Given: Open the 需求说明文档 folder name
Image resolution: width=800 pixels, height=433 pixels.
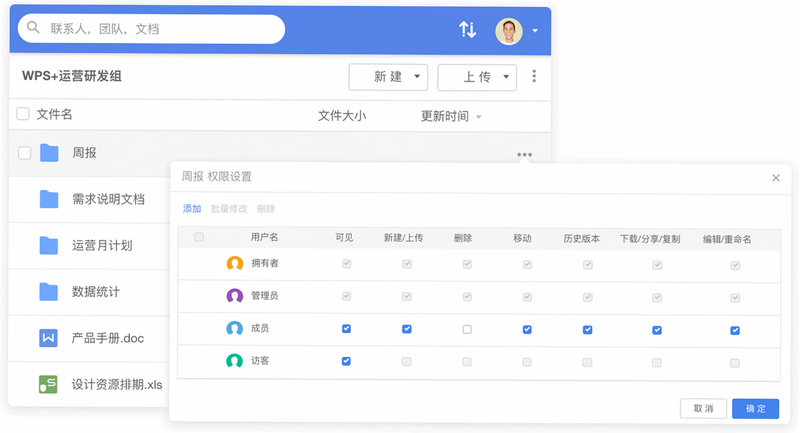Looking at the screenshot, I should click(108, 199).
